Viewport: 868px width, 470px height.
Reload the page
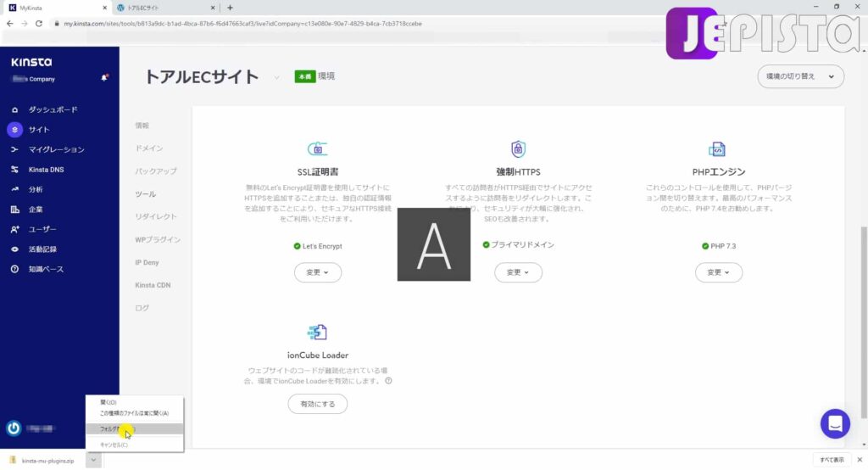point(39,24)
